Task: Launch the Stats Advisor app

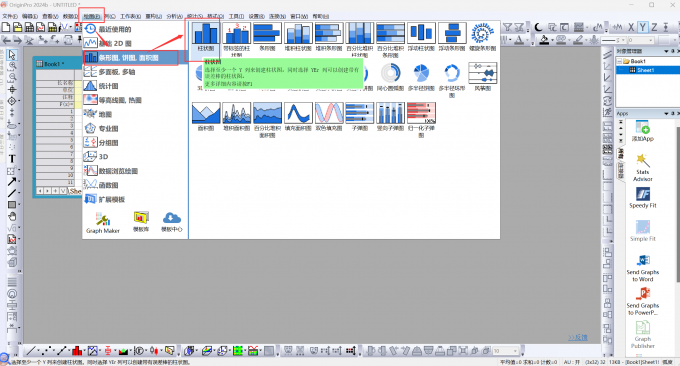Action: pyautogui.click(x=643, y=167)
